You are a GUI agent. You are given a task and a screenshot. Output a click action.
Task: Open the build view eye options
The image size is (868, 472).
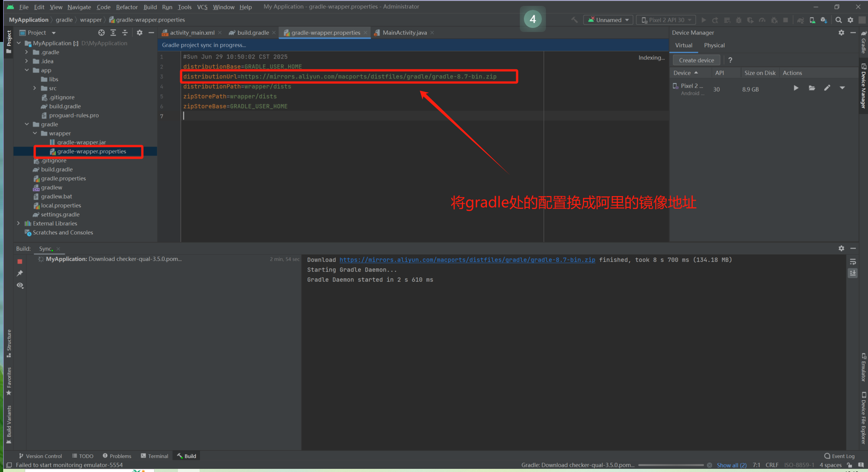point(20,285)
